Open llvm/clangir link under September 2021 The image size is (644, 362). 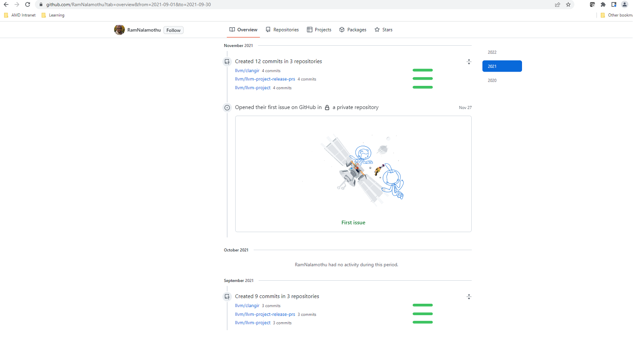pyautogui.click(x=247, y=306)
